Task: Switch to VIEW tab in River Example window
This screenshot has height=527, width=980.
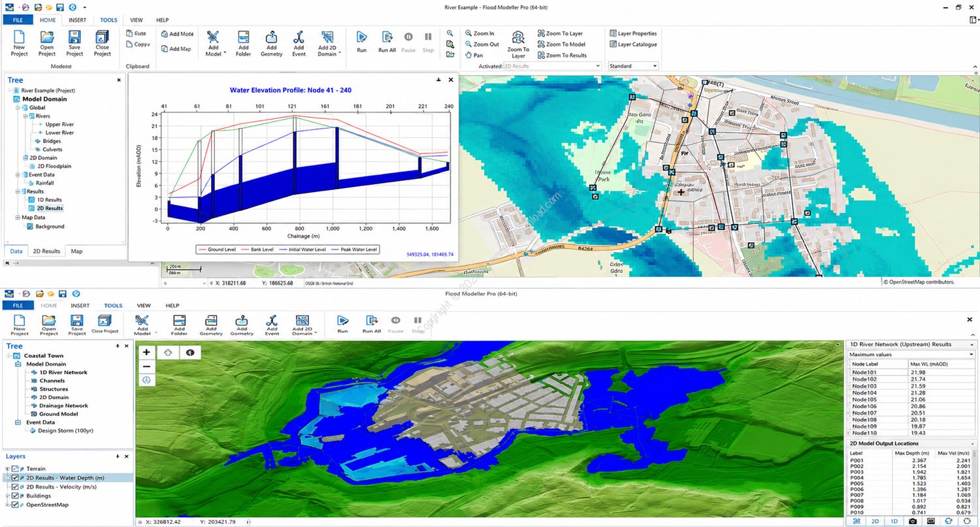Action: pos(137,20)
